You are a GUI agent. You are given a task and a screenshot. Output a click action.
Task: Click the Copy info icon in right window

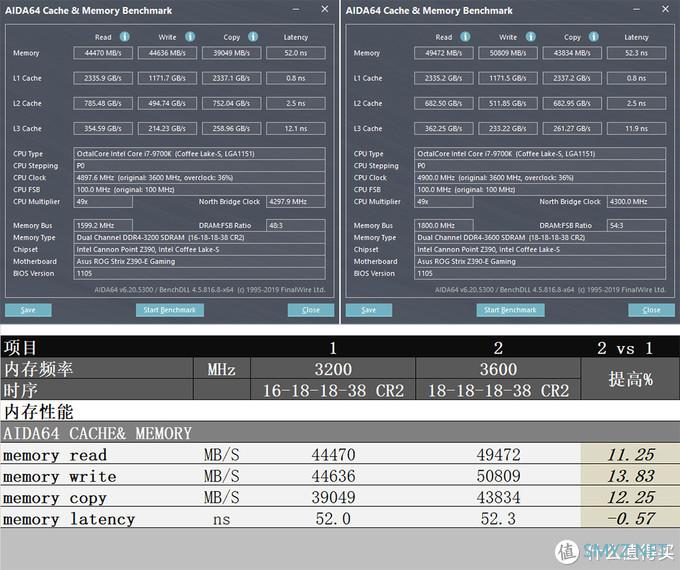pyautogui.click(x=594, y=37)
